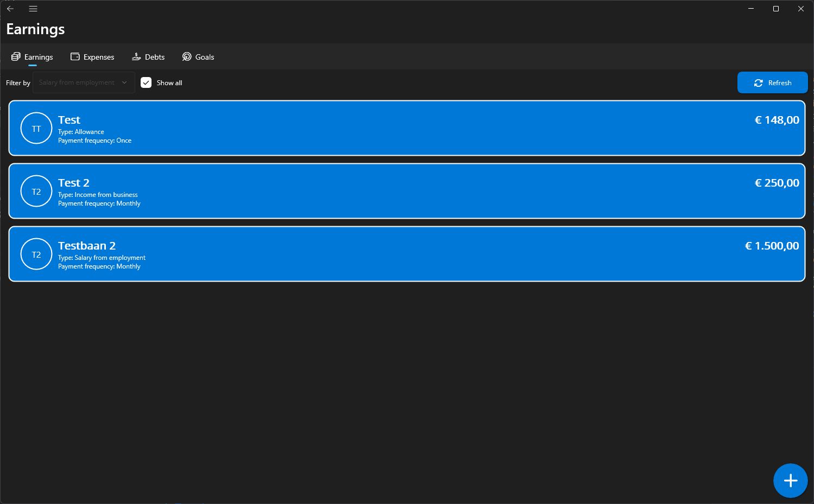Click the back arrow icon

[10, 9]
